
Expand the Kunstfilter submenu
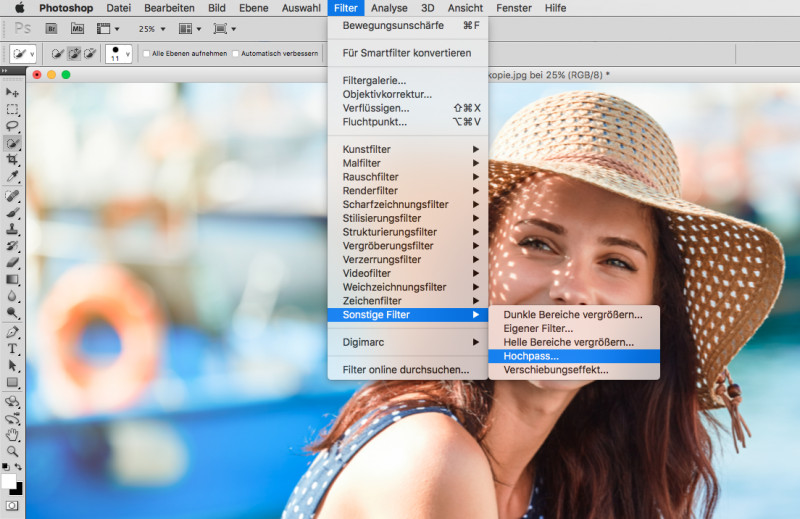click(408, 149)
